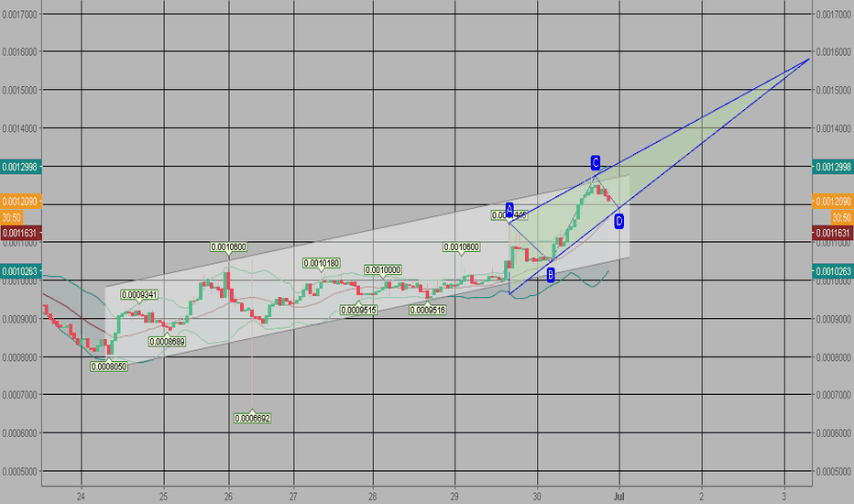Click the 30:50 countdown on left axis

point(11,217)
